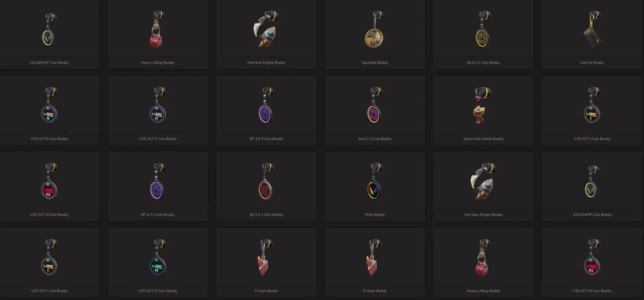The image size is (644, 300).
Task: Open the Call Me Buddy label
Action: coord(592,63)
